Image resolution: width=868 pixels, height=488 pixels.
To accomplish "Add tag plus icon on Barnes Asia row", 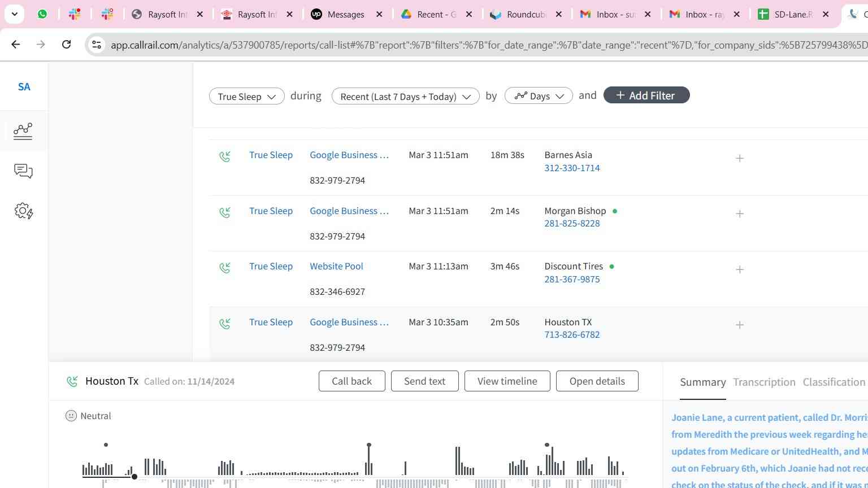I will (740, 158).
